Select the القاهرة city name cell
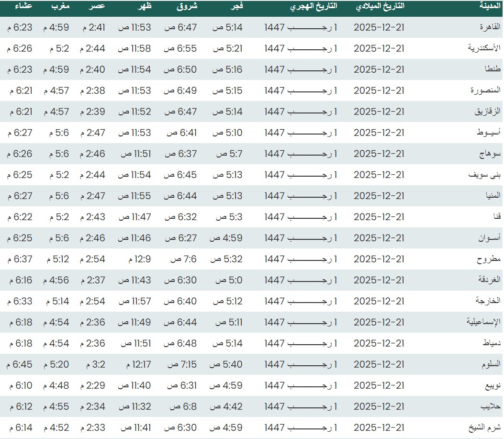 [487, 27]
